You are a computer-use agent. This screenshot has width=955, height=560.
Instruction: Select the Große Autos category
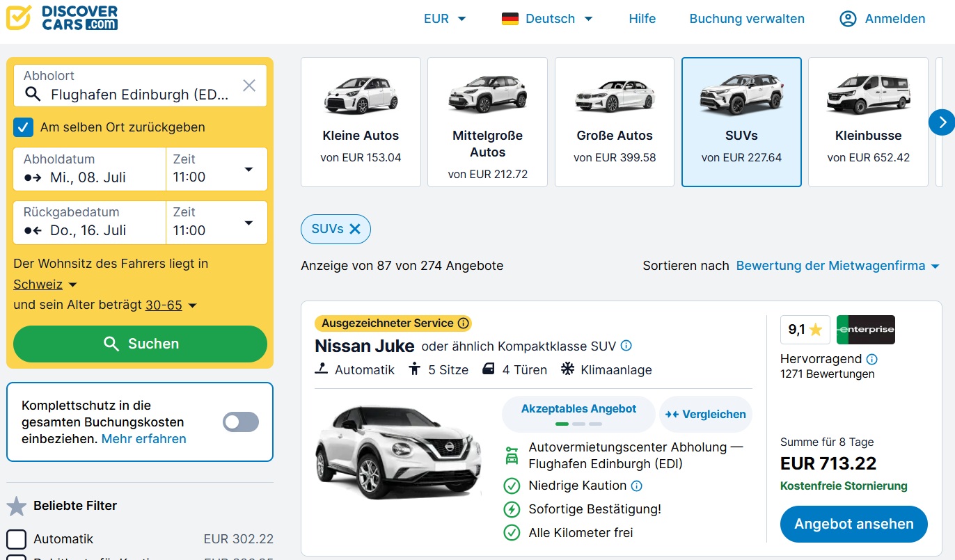[x=615, y=122]
